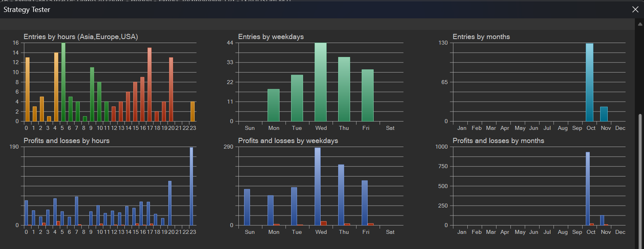This screenshot has width=644, height=249.
Task: Click the '16' axis value in Entries by hours
Action: tap(16, 43)
